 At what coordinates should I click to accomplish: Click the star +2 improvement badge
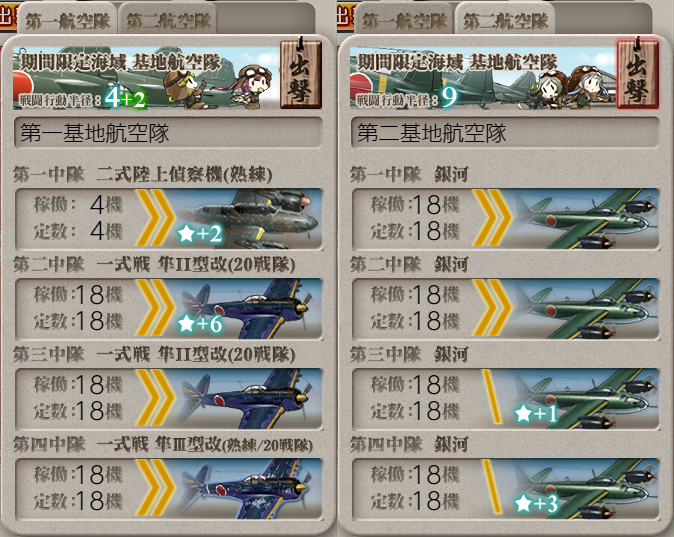point(200,233)
